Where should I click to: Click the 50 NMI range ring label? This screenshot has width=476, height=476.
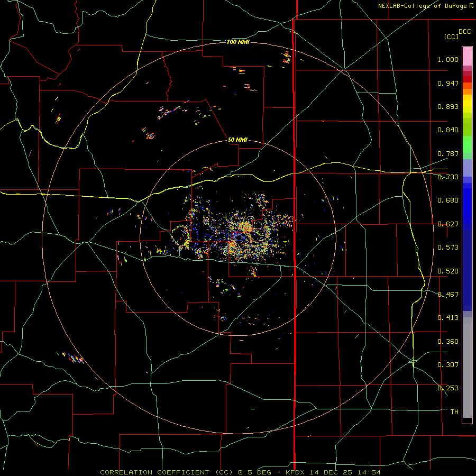tap(237, 140)
